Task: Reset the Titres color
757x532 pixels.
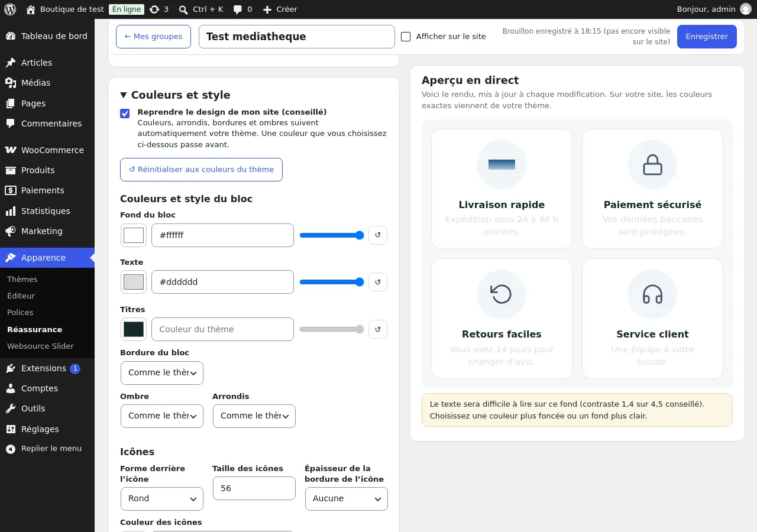Action: tap(378, 329)
